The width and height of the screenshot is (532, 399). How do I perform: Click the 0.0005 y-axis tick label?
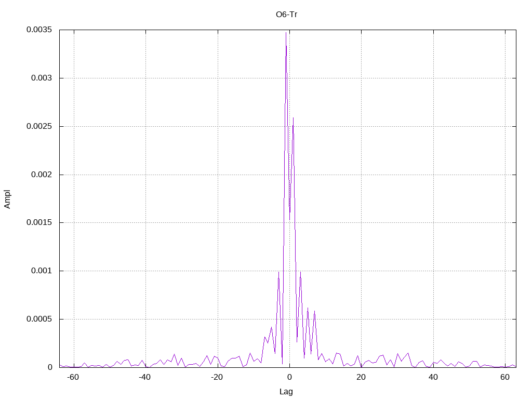click(x=39, y=319)
